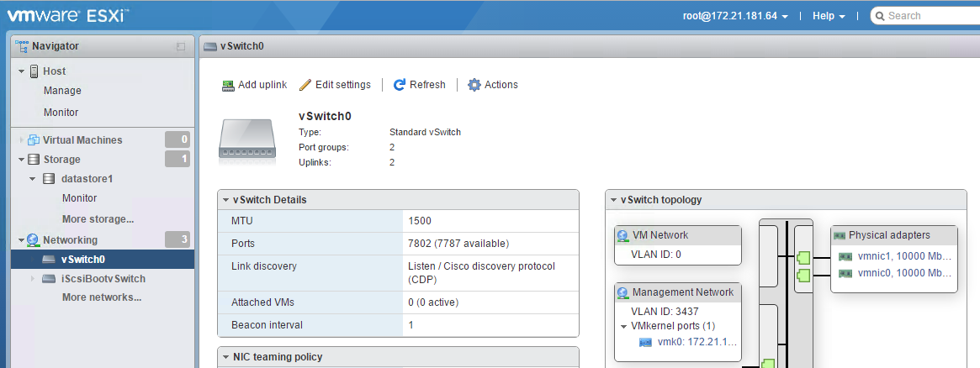Click the search magnifier icon
This screenshot has width=980, height=368.
pos(879,16)
